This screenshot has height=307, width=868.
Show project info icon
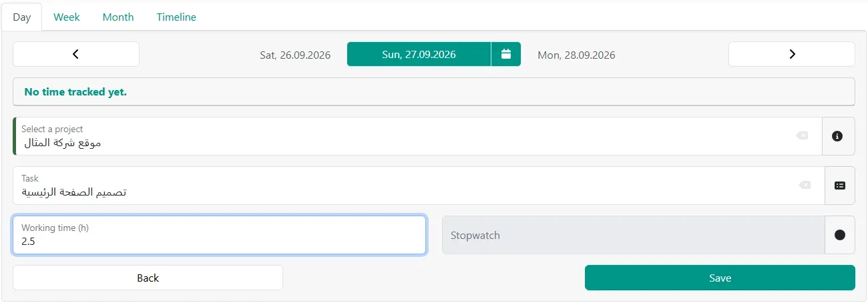838,136
